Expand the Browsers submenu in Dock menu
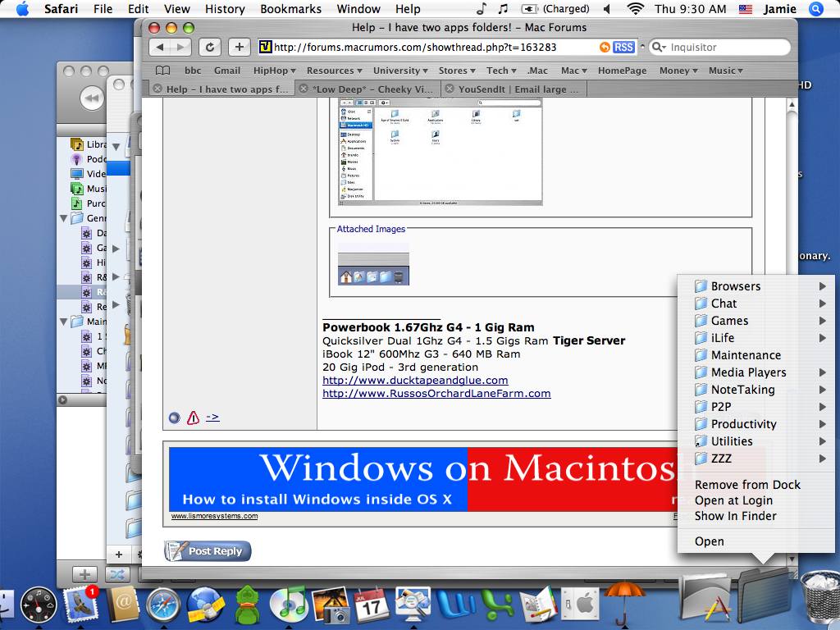Viewport: 840px width, 630px height. (756, 286)
